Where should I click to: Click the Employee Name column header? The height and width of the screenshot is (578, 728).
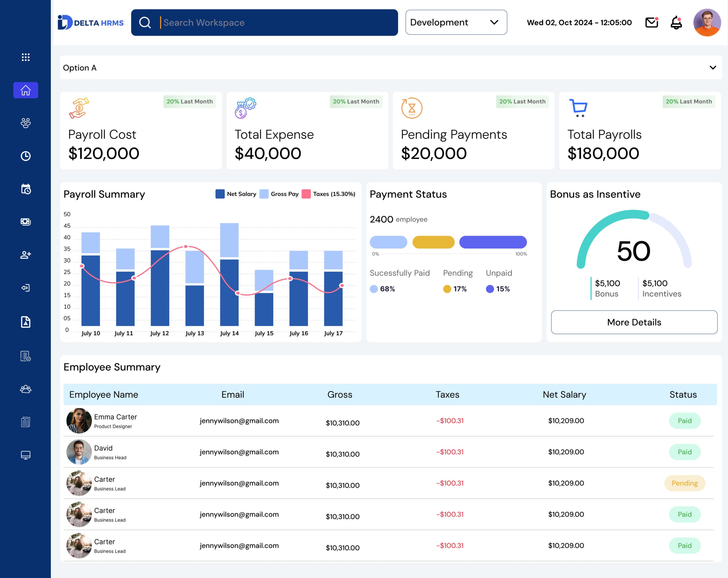(x=104, y=395)
